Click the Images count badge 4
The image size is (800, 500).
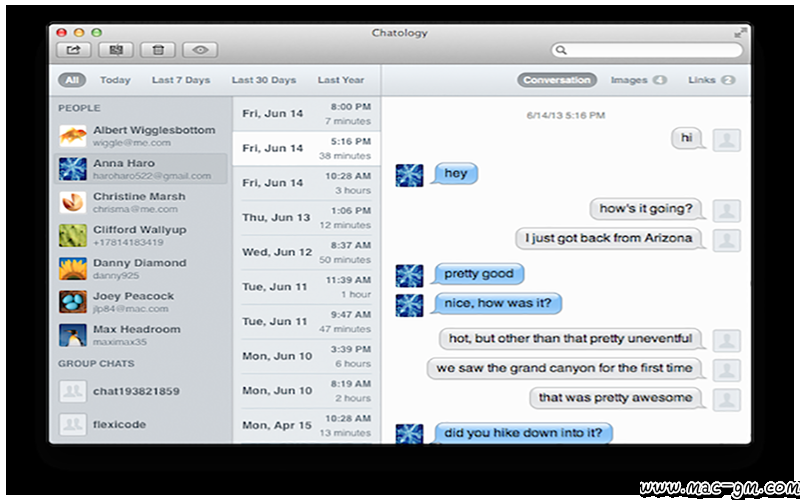click(660, 80)
